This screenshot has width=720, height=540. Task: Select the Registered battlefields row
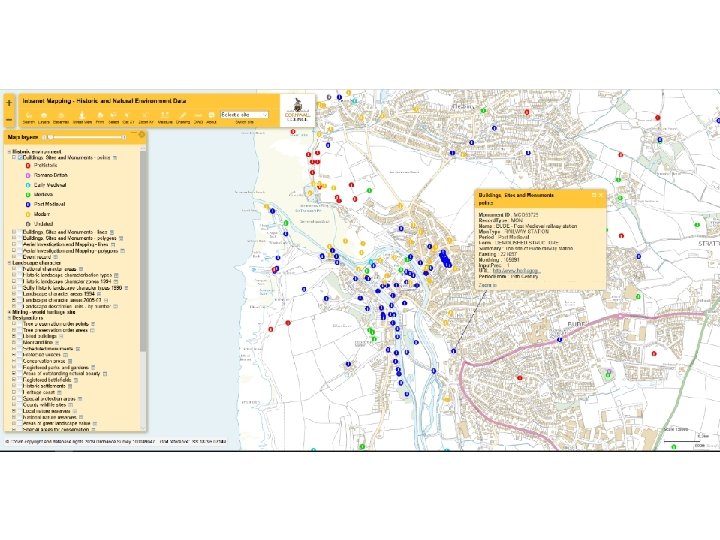pyautogui.click(x=47, y=380)
